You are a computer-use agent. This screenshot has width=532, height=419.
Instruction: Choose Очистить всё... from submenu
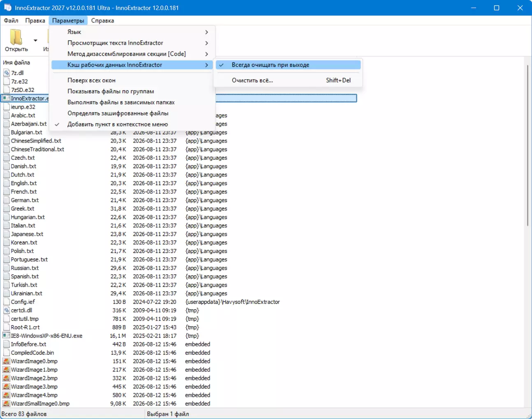288,80
